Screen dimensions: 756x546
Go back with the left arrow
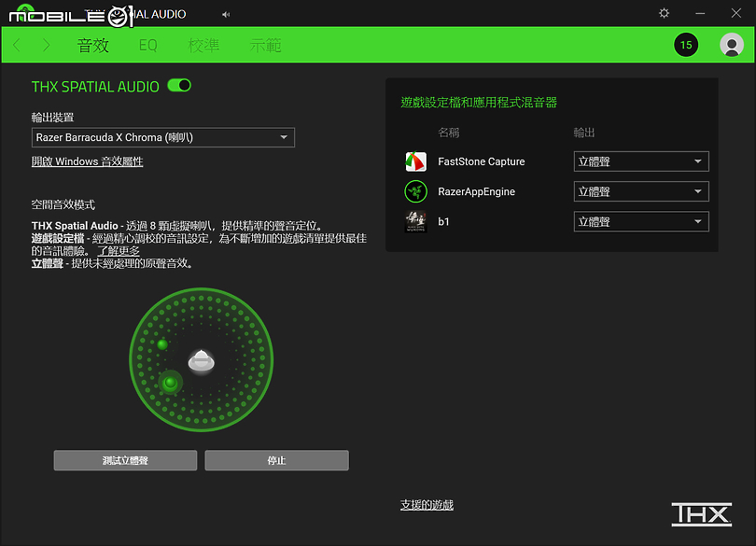click(x=17, y=45)
